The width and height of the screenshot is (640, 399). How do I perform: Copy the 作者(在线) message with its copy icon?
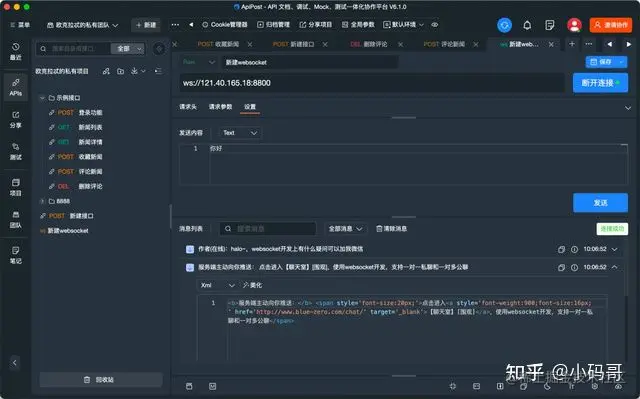[562, 249]
